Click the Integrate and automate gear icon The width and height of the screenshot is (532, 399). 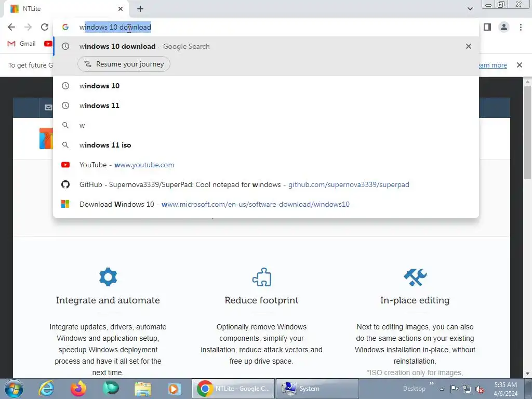pyautogui.click(x=108, y=277)
